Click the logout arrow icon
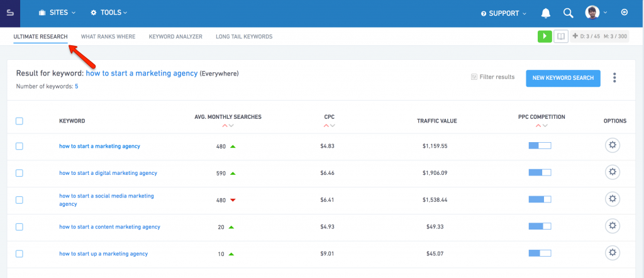Image resolution: width=644 pixels, height=278 pixels. coord(625,13)
